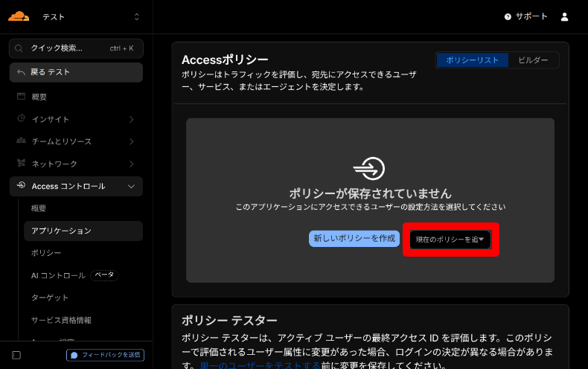
Task: Click ポリシーが保存されていません text
Action: tap(370, 193)
